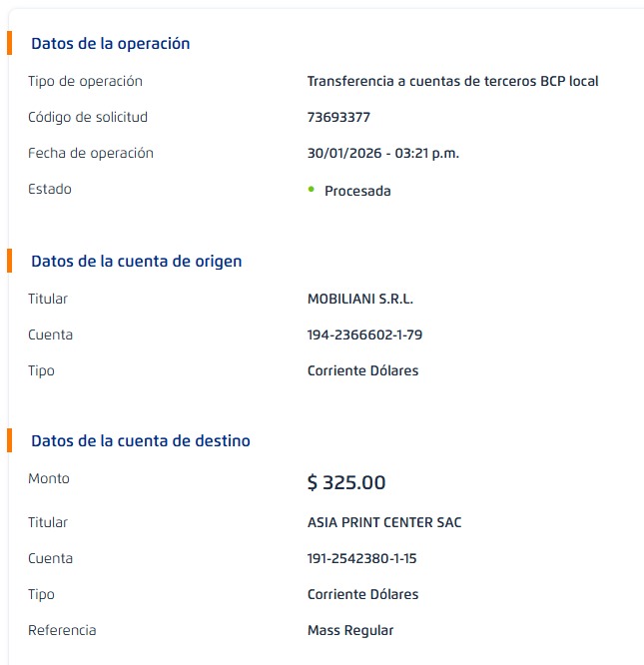The width and height of the screenshot is (644, 665).
Task: Click the Datos de la cuenta de origen heading
Action: [136, 261]
